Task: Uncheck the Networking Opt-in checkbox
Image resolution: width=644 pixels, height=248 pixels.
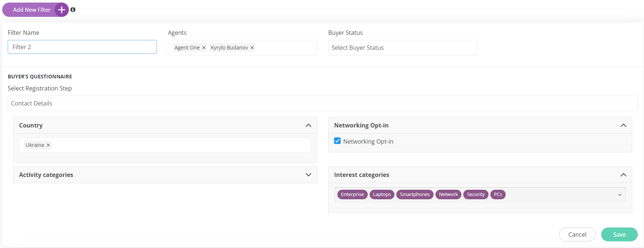Action: pyautogui.click(x=337, y=141)
